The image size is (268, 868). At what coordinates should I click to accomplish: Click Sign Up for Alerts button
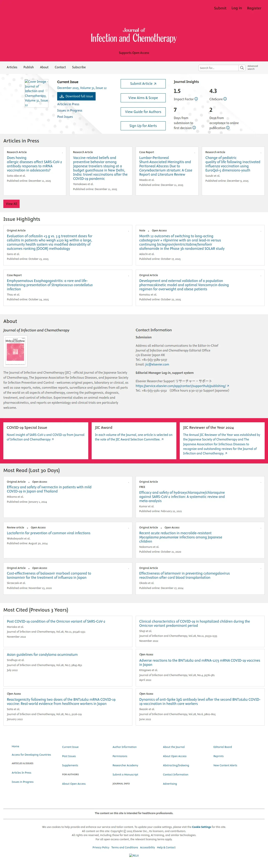click(x=143, y=126)
